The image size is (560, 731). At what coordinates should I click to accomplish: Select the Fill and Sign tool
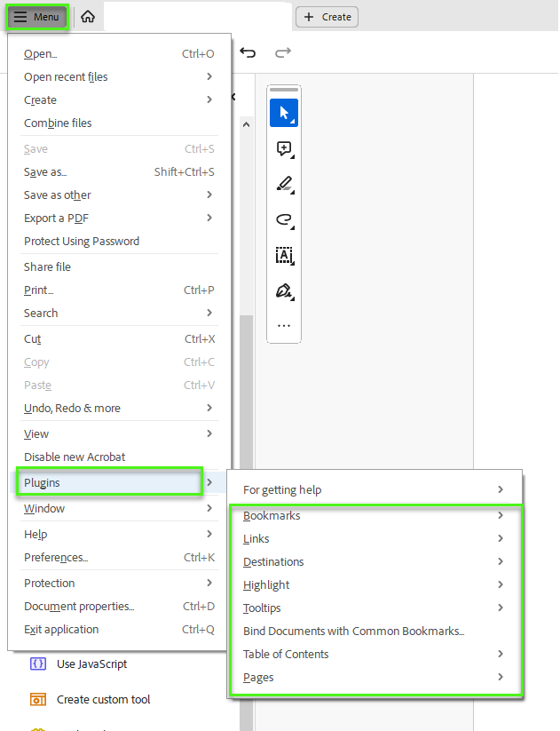point(283,290)
